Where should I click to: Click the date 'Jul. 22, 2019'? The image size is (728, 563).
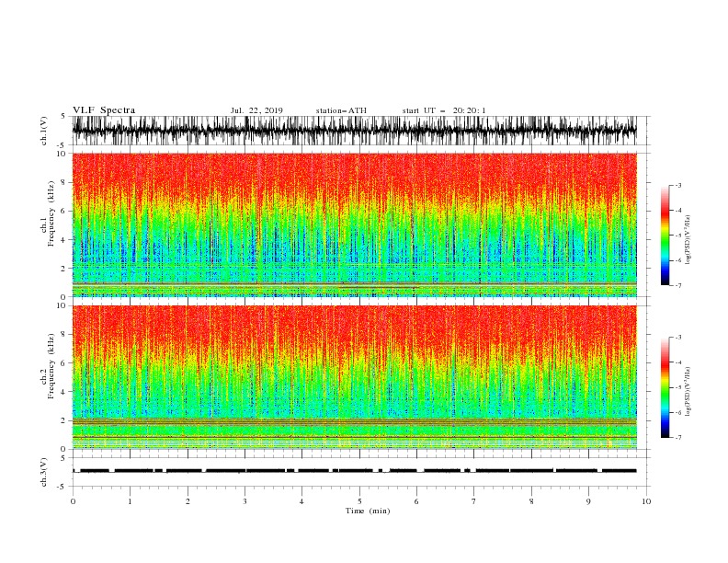[256, 110]
